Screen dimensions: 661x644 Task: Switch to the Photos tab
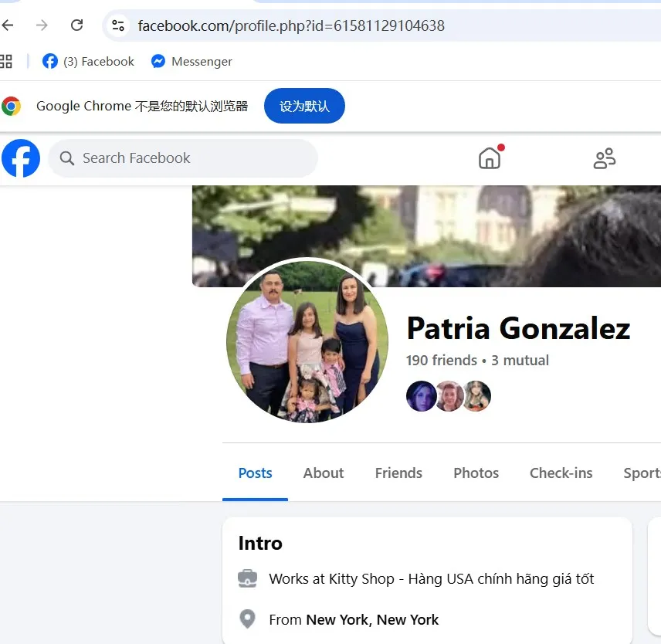[476, 473]
